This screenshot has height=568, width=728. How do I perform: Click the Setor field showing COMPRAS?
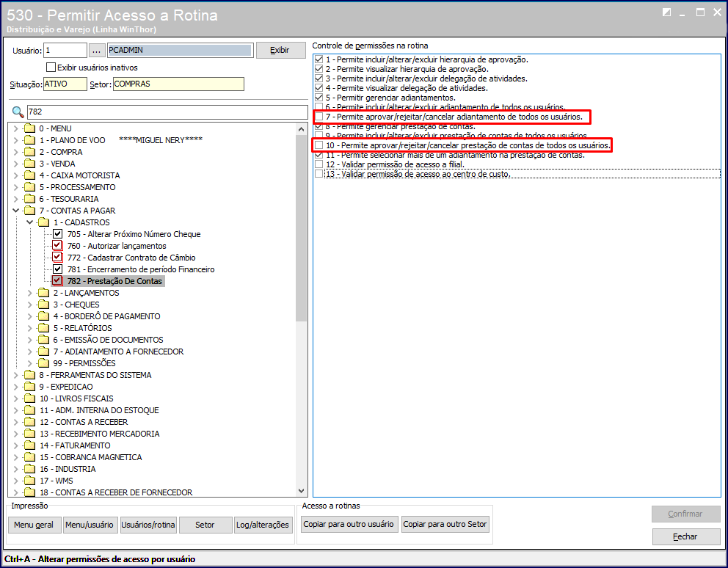[x=178, y=84]
